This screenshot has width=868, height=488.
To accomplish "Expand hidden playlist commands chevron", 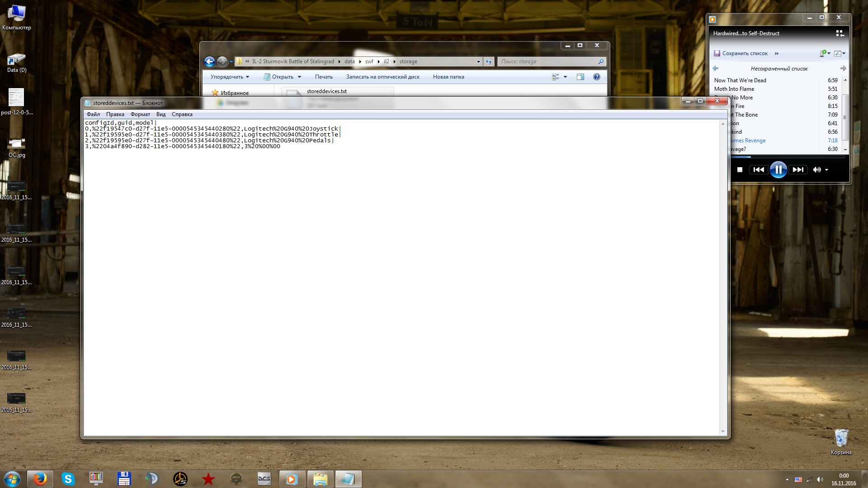I will [x=777, y=53].
